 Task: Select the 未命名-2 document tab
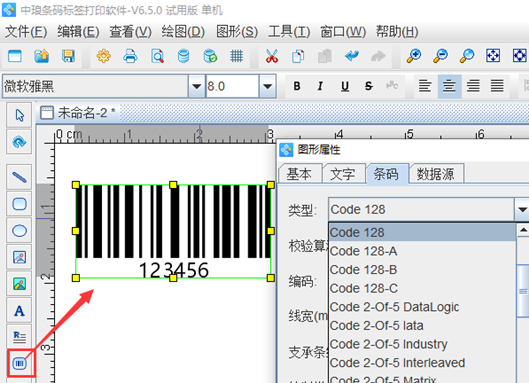[78, 113]
